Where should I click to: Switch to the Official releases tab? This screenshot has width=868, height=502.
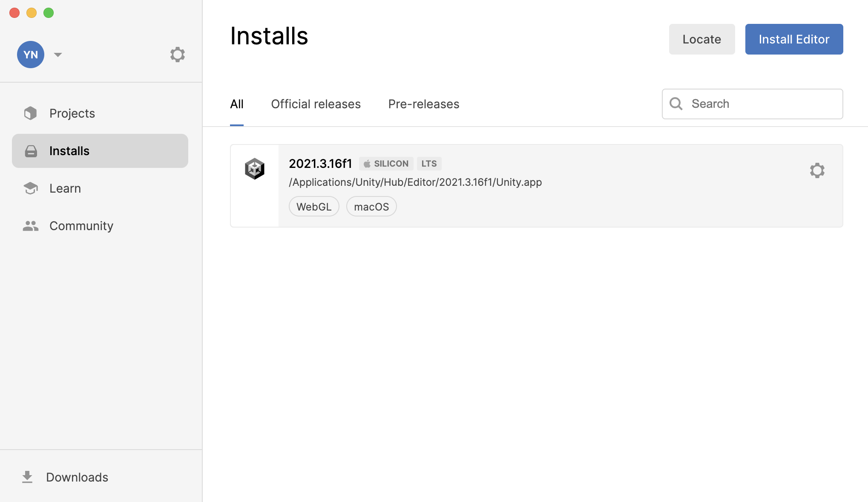[x=316, y=104]
